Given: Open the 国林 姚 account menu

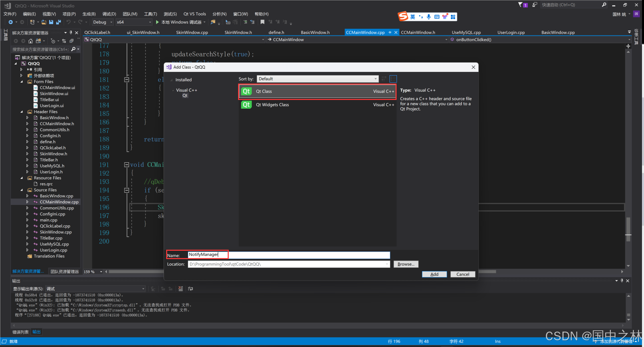Looking at the screenshot, I should pos(621,14).
